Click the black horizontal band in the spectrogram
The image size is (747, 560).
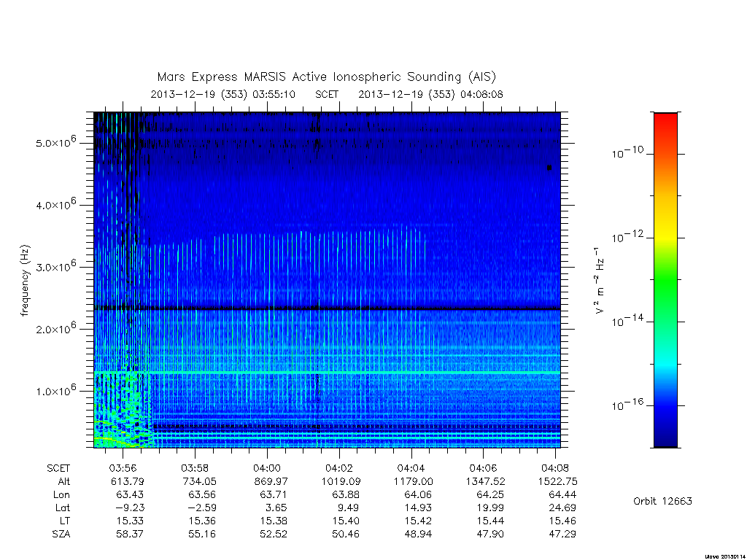pyautogui.click(x=327, y=308)
